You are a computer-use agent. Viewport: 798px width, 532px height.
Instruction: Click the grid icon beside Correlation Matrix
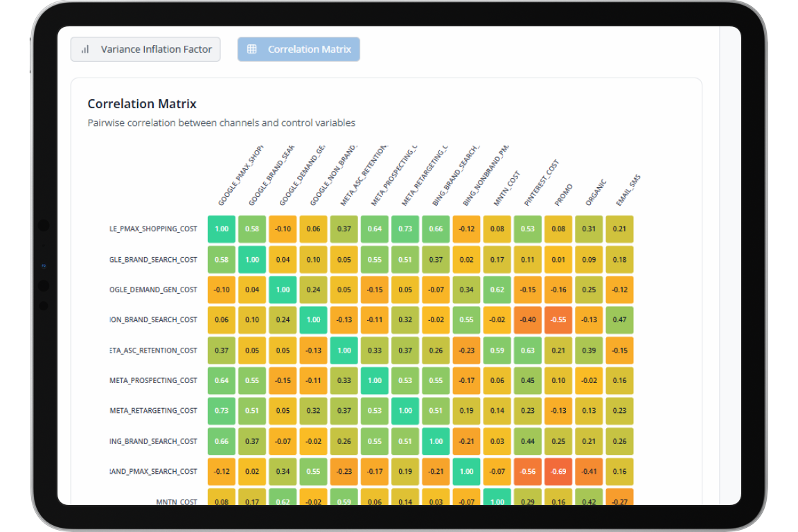pos(252,49)
